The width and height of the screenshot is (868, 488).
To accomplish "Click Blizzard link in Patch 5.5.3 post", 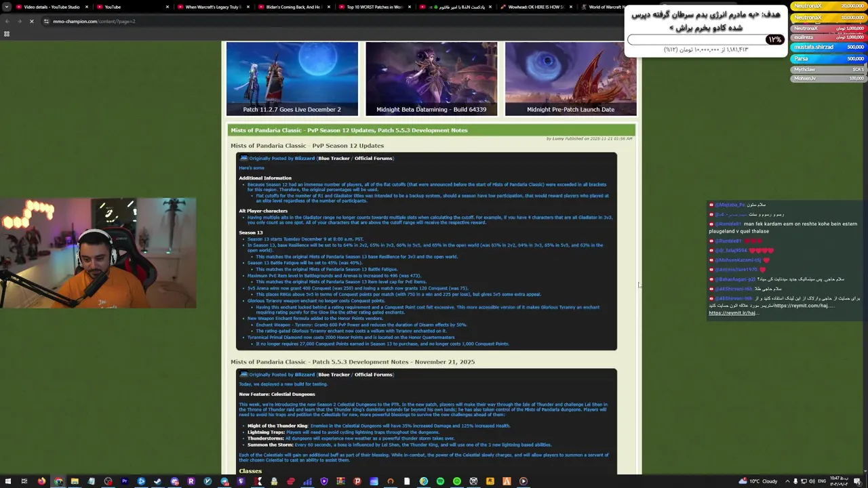I will pyautogui.click(x=304, y=374).
